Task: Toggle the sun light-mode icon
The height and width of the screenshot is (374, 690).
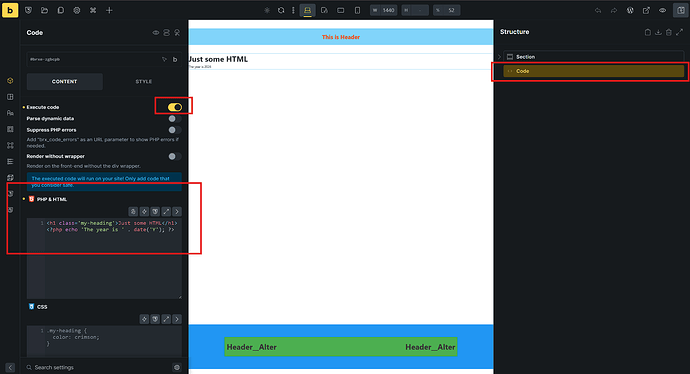Action: pyautogui.click(x=267, y=10)
